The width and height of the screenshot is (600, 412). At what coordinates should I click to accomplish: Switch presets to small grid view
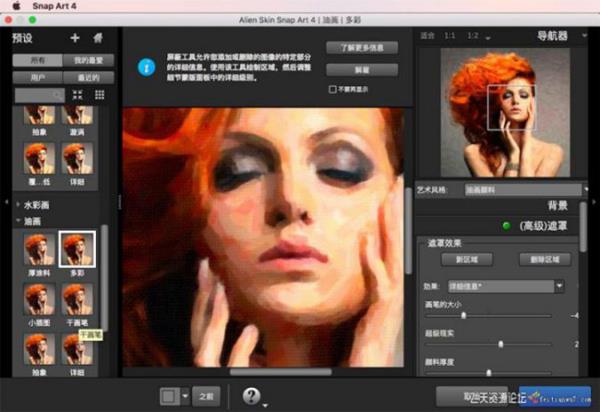(x=99, y=94)
